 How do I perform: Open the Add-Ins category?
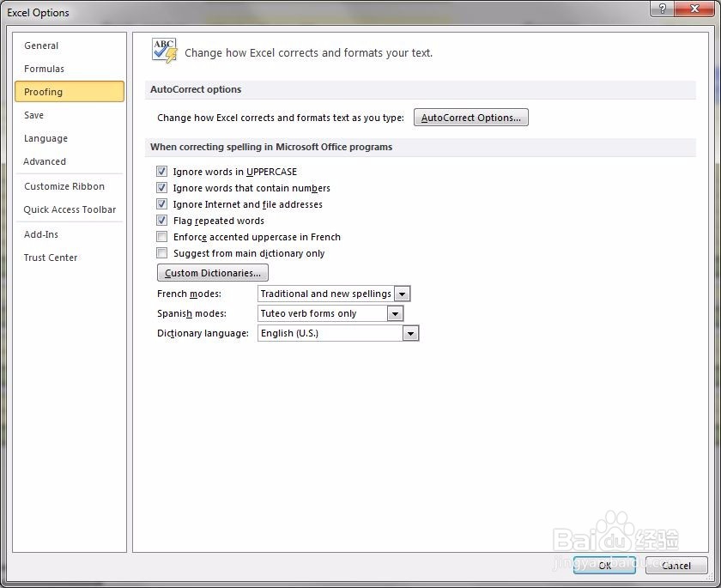70,234
